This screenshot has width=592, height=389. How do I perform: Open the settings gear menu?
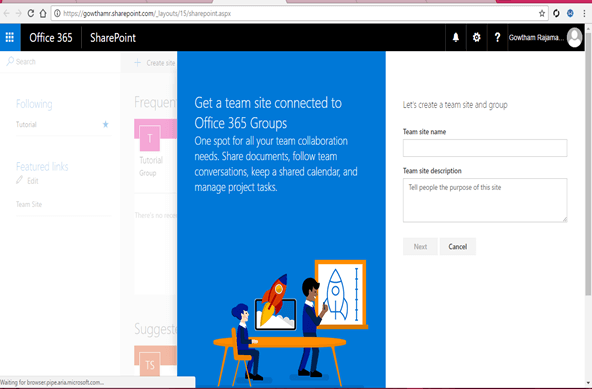(476, 37)
